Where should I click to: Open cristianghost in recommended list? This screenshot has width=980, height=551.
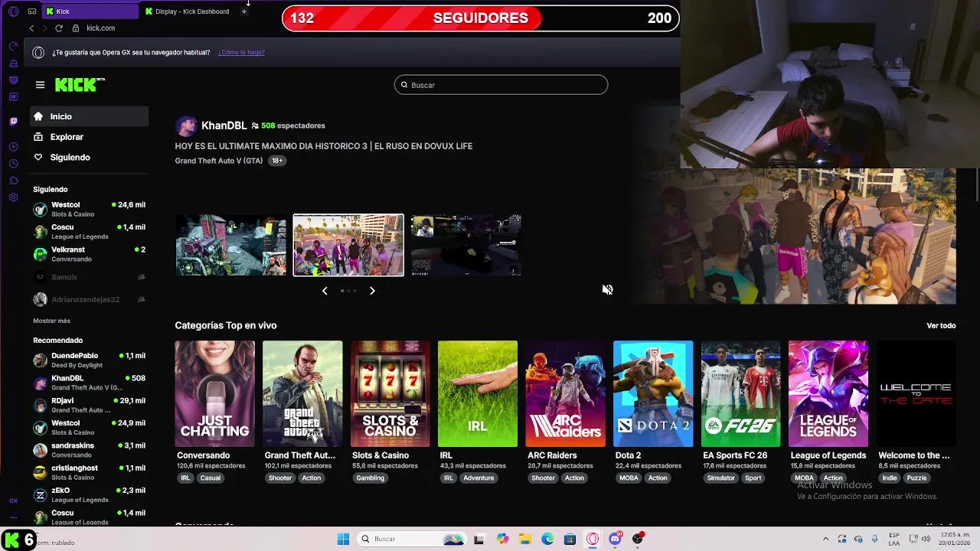[x=89, y=472]
